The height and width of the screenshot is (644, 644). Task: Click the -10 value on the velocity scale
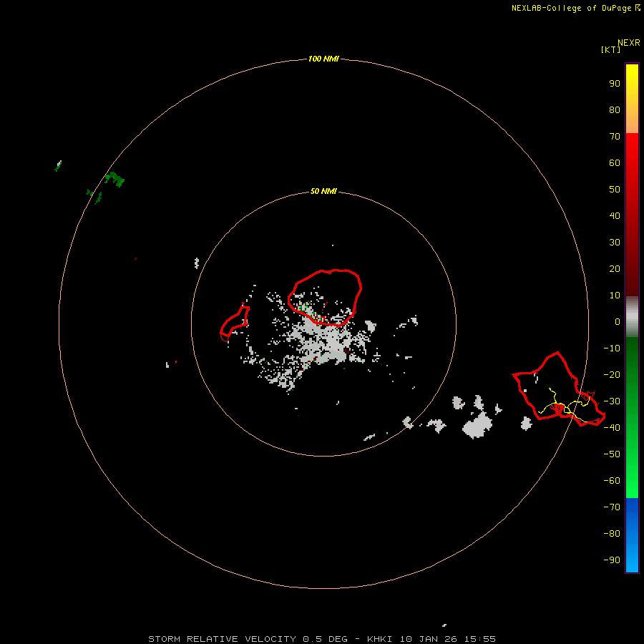coord(612,348)
